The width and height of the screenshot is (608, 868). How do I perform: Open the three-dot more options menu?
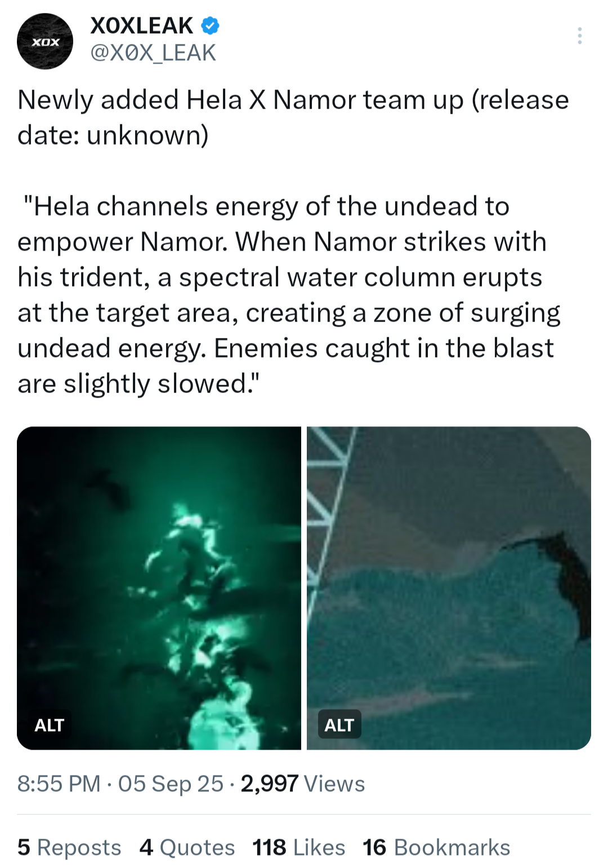click(x=579, y=35)
